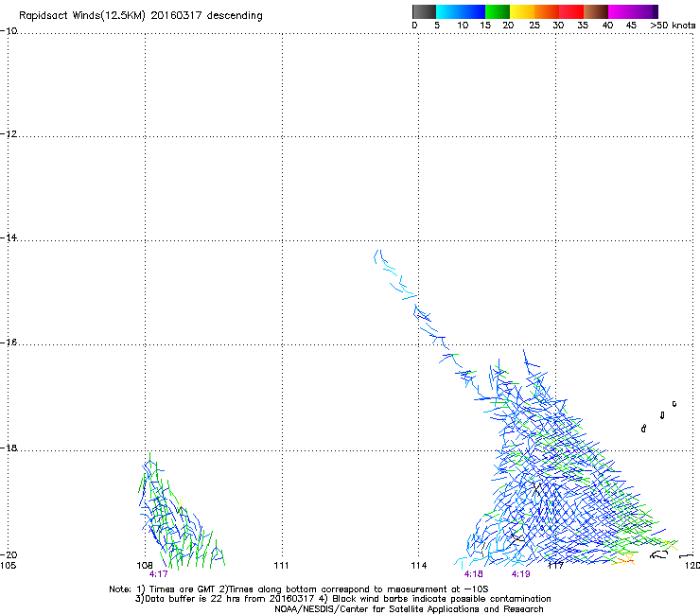The height and width of the screenshot is (615, 700).
Task: Click the '108' longitude axis label
Action: tap(145, 566)
